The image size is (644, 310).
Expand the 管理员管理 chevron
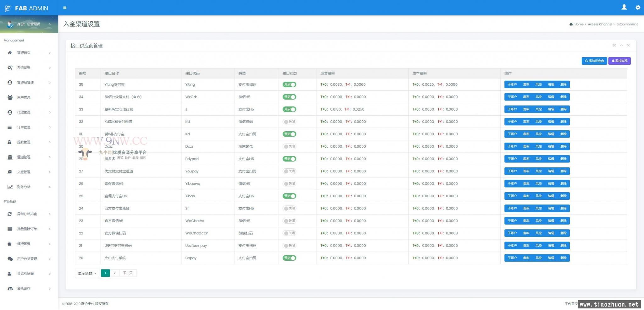tap(50, 83)
